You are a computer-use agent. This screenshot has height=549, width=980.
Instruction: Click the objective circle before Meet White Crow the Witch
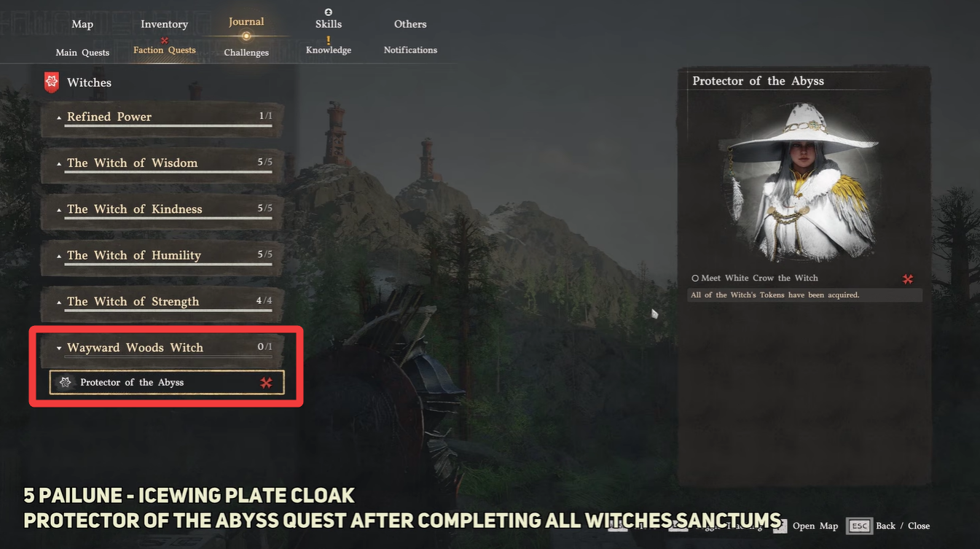(x=695, y=279)
